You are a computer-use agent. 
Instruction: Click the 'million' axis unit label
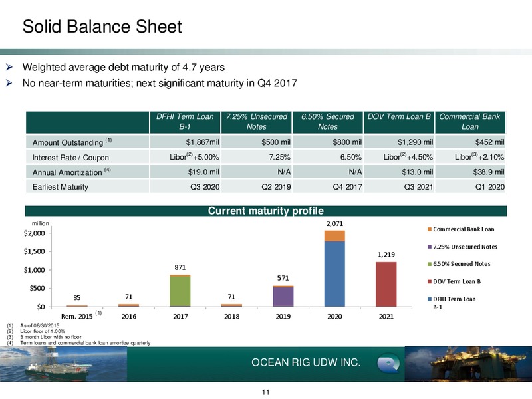[x=41, y=223]
